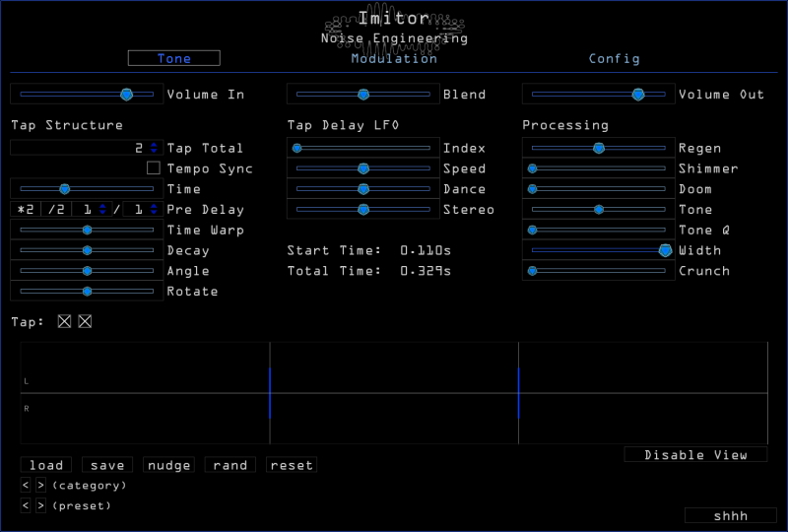Click the Doom slider handle
The height and width of the screenshot is (532, 788).
click(532, 189)
